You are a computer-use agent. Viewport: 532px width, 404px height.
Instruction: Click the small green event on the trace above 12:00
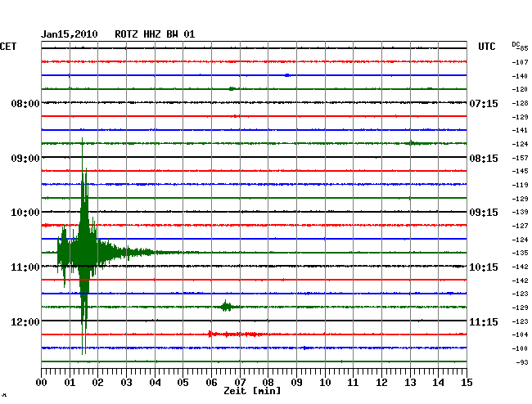click(226, 306)
